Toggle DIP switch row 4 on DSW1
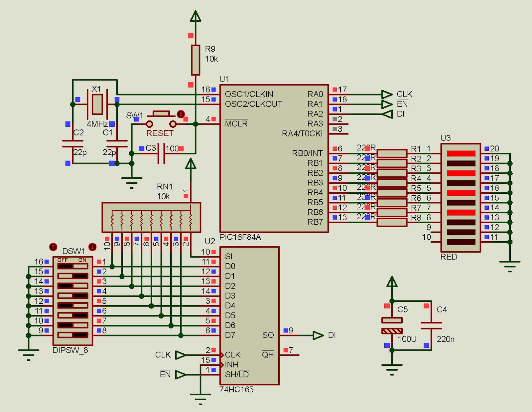Viewport: 532px width, 412px height. coord(72,296)
